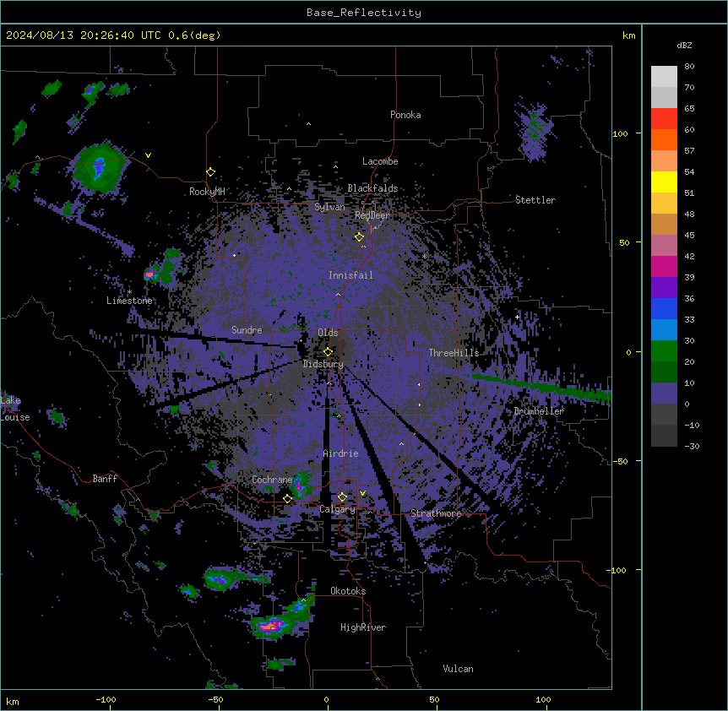The height and width of the screenshot is (711, 728).
Task: Click the Ponoka town label
Action: tap(405, 115)
